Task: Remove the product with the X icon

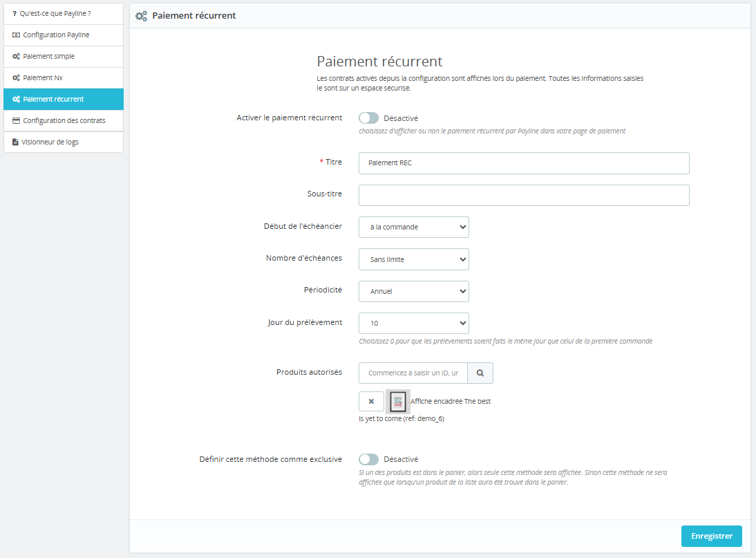Action: click(371, 401)
